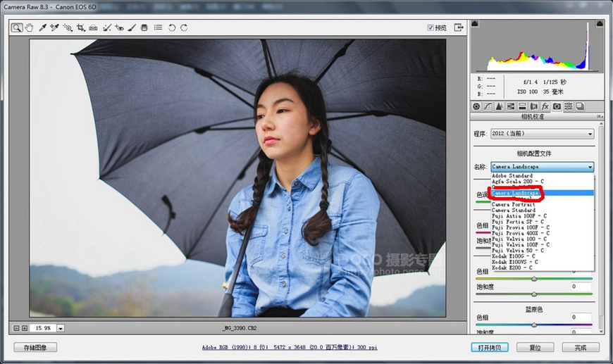Choose Fuji Provia 400X - C profile

coord(543,233)
